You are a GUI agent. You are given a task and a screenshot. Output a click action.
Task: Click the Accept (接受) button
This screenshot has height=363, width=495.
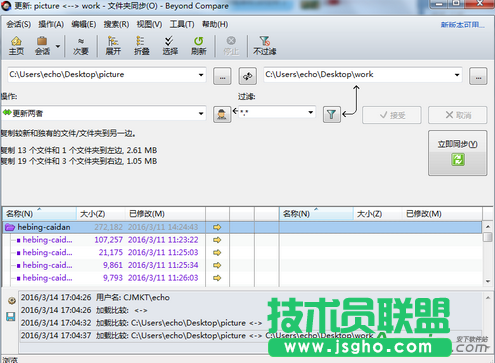392,115
